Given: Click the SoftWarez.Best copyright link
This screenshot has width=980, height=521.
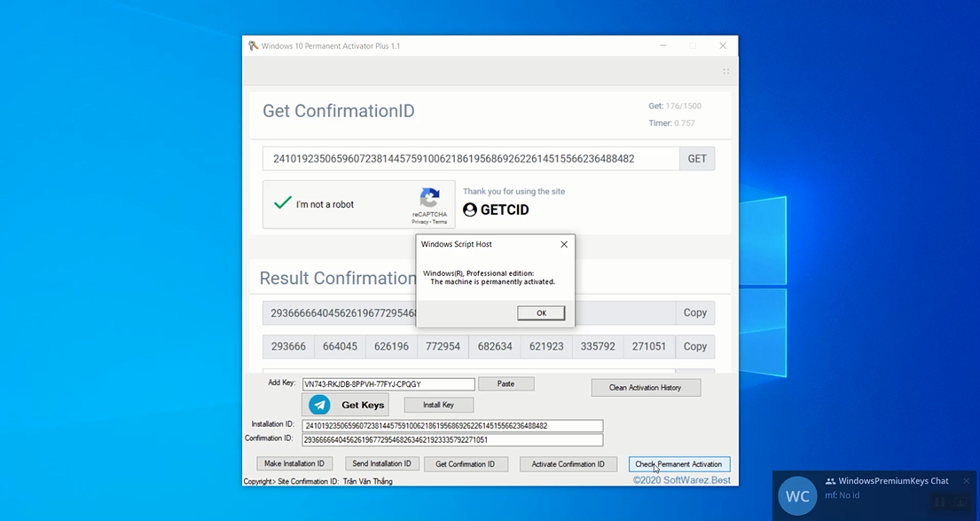Looking at the screenshot, I should pyautogui.click(x=681, y=479).
